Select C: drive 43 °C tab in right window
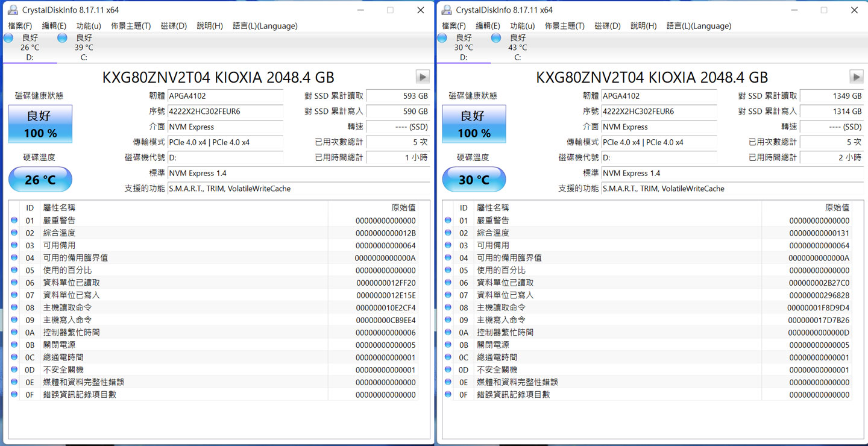 (518, 47)
